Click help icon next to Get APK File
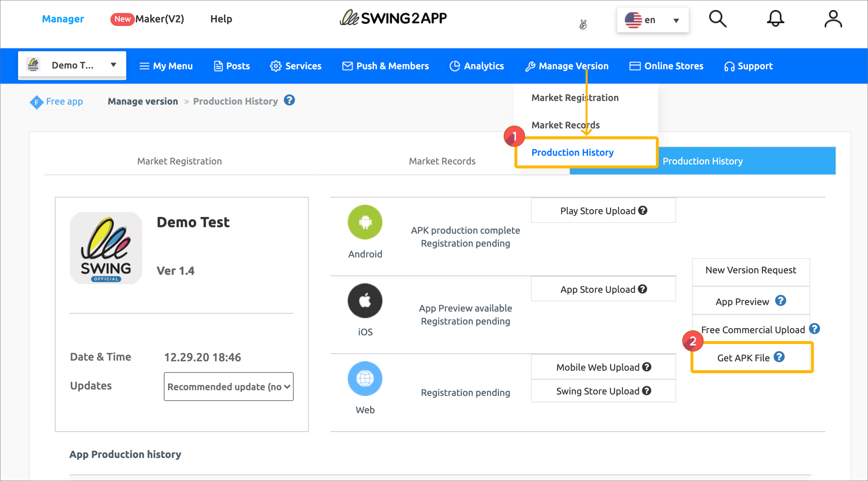This screenshot has height=481, width=868. click(x=779, y=357)
